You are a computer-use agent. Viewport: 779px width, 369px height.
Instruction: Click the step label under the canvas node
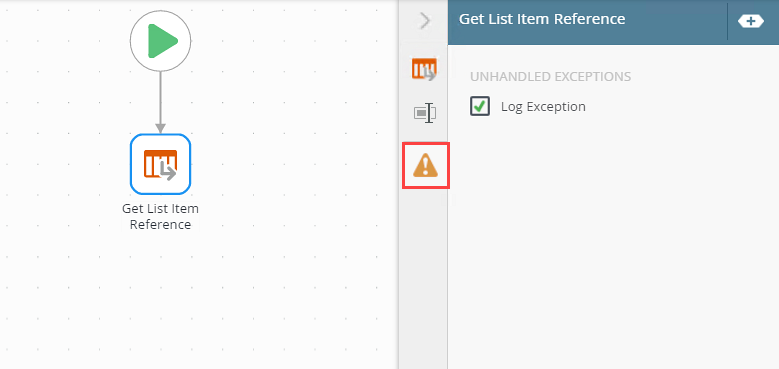pos(160,217)
